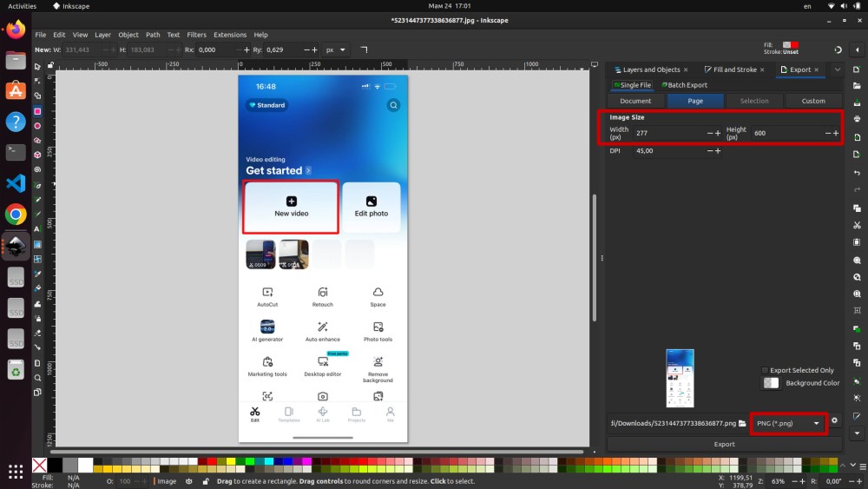Toggle current layer visibility in status bar
The height and width of the screenshot is (489, 868).
[188, 481]
